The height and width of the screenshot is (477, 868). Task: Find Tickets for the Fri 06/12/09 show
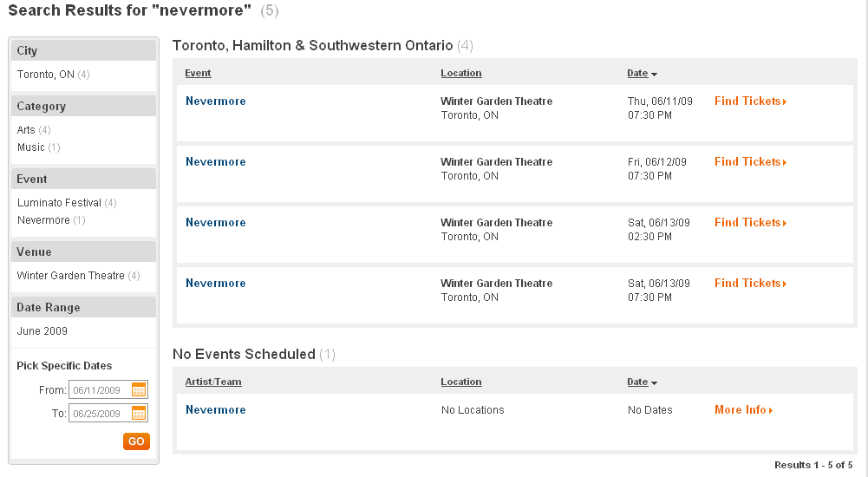coord(750,161)
